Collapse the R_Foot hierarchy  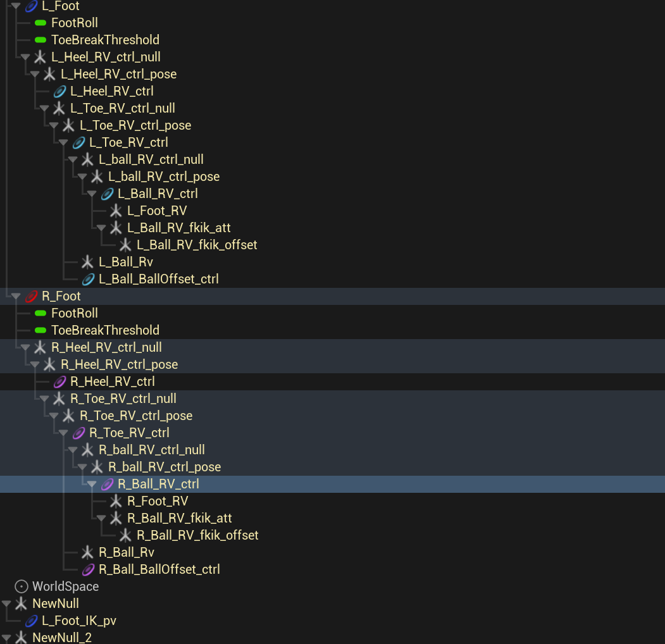(x=16, y=296)
